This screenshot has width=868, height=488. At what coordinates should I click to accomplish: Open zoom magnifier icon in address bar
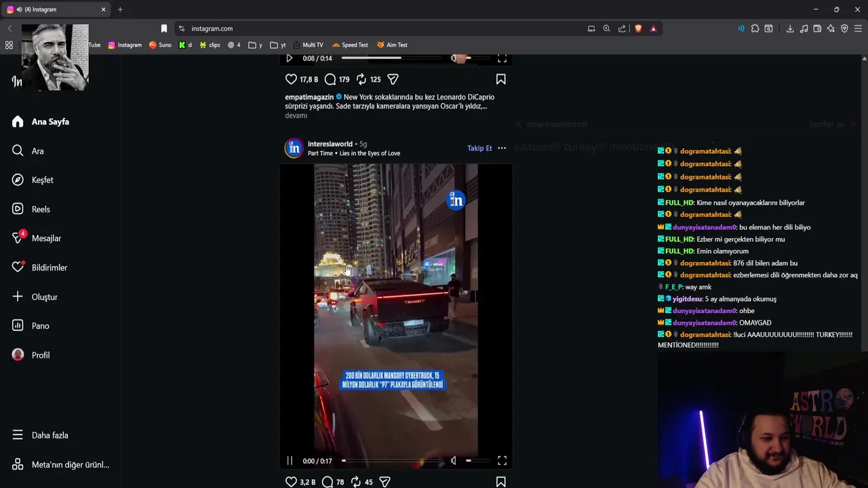pos(606,28)
